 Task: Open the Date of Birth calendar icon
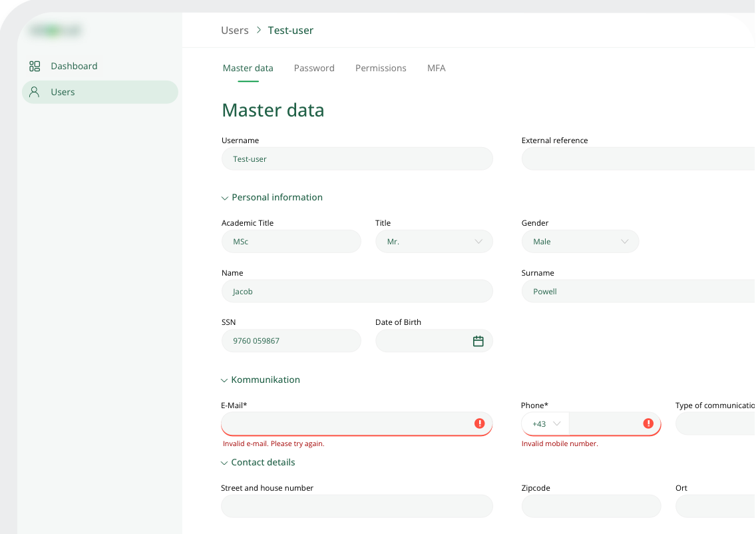478,341
